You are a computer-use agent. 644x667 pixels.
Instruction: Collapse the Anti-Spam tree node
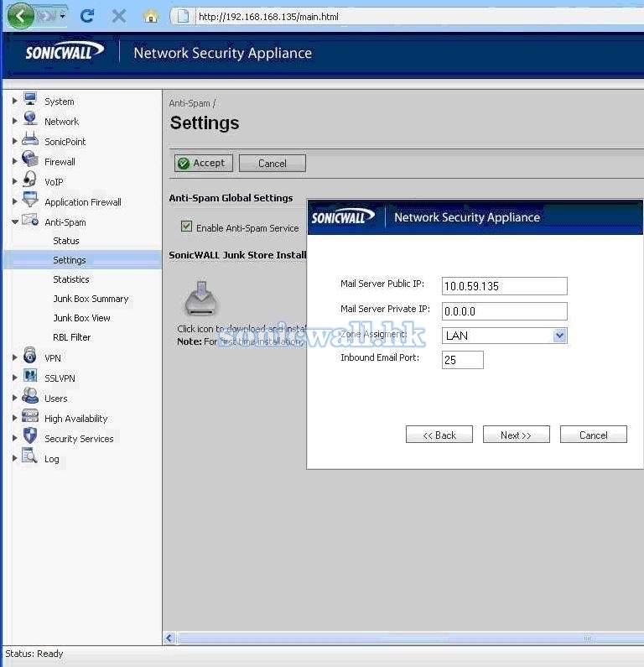click(15, 221)
